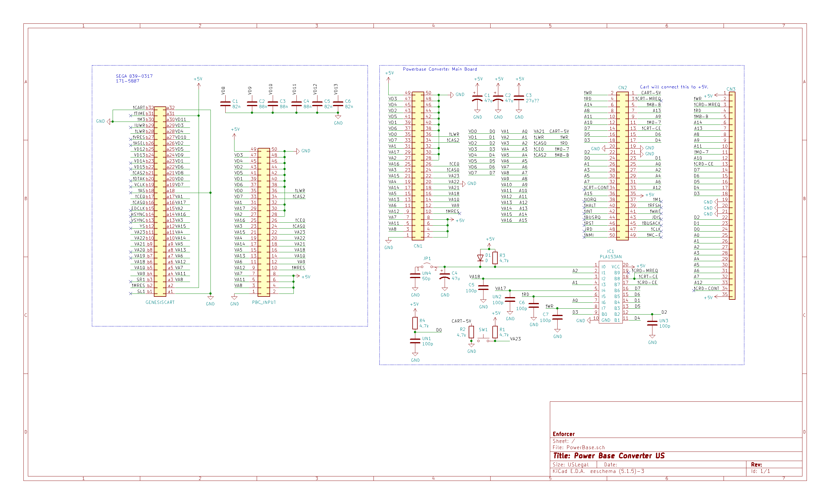Click the IC1 PLA153AN chip symbol
This screenshot has height=504, width=830.
point(610,292)
